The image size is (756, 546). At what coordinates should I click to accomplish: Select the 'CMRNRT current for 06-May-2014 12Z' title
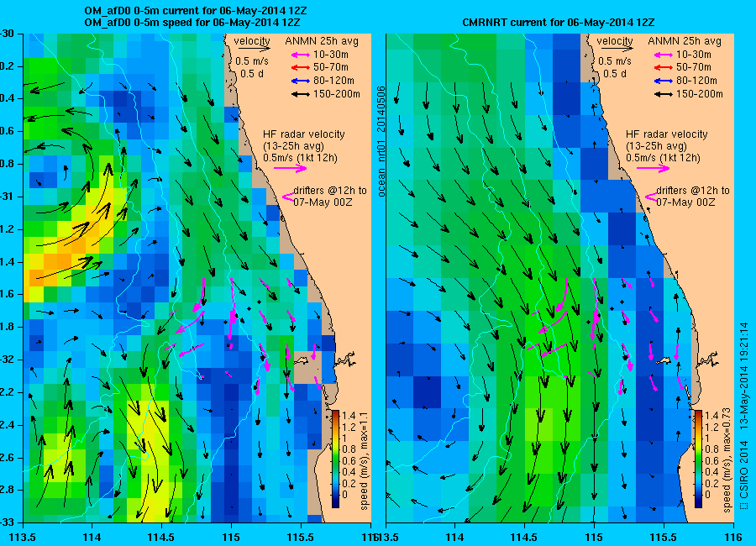point(559,23)
